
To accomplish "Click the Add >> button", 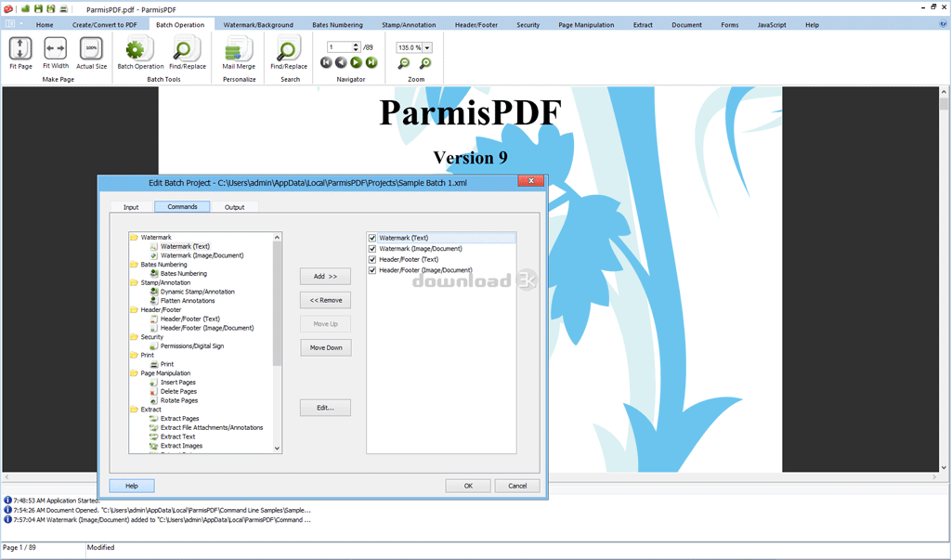I will [325, 276].
